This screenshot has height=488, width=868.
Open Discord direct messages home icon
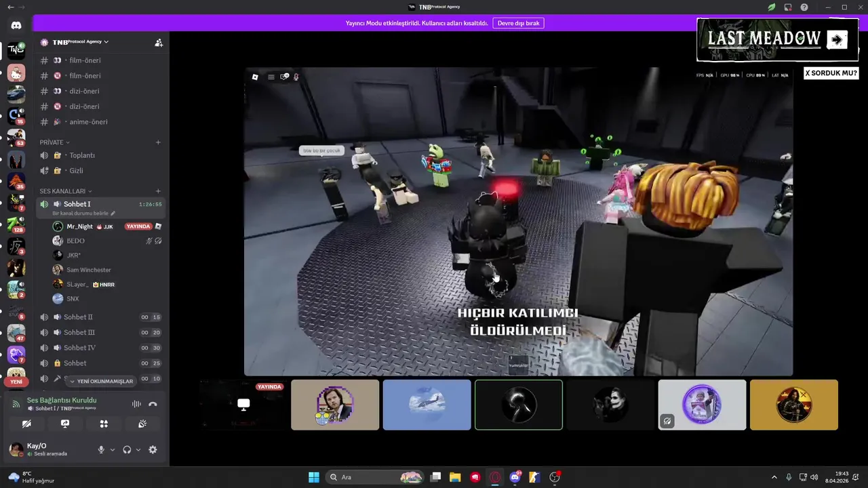coord(16,25)
